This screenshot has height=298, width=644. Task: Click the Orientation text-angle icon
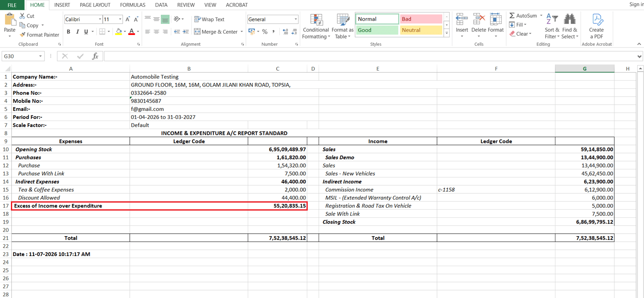[177, 19]
